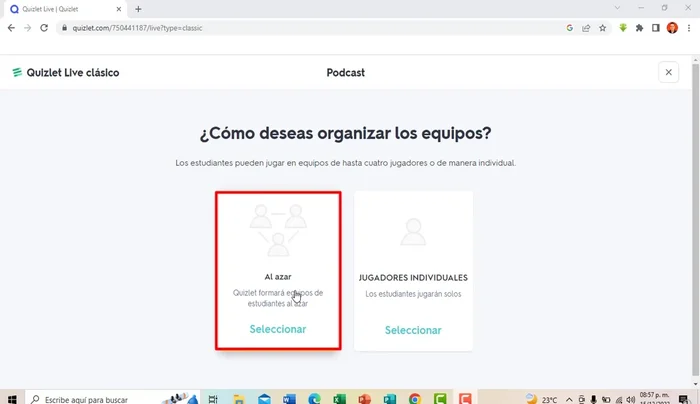
Task: Close the Quizlet Live browser tab
Action: pos(119,9)
